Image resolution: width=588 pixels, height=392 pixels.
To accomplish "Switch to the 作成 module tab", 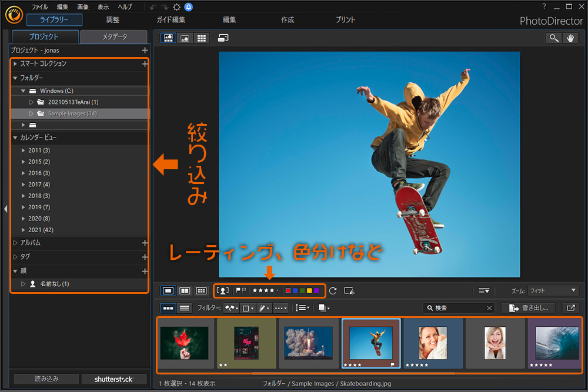I will [x=288, y=20].
